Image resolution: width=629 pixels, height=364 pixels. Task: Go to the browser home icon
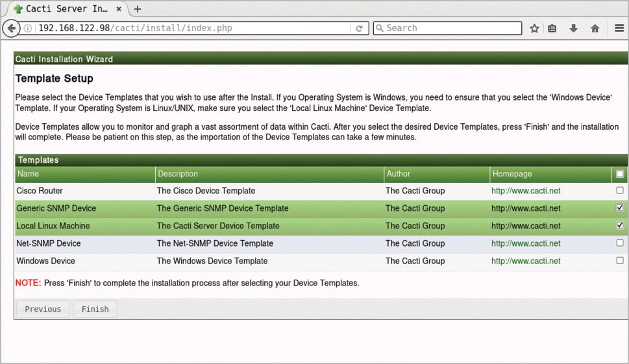coord(595,29)
